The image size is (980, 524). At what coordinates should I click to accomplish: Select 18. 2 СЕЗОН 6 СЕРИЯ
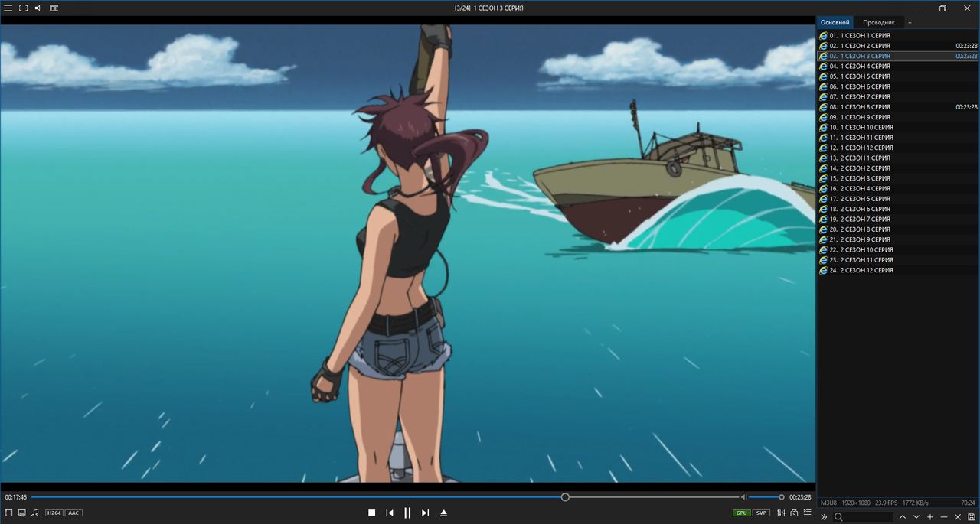pos(898,209)
